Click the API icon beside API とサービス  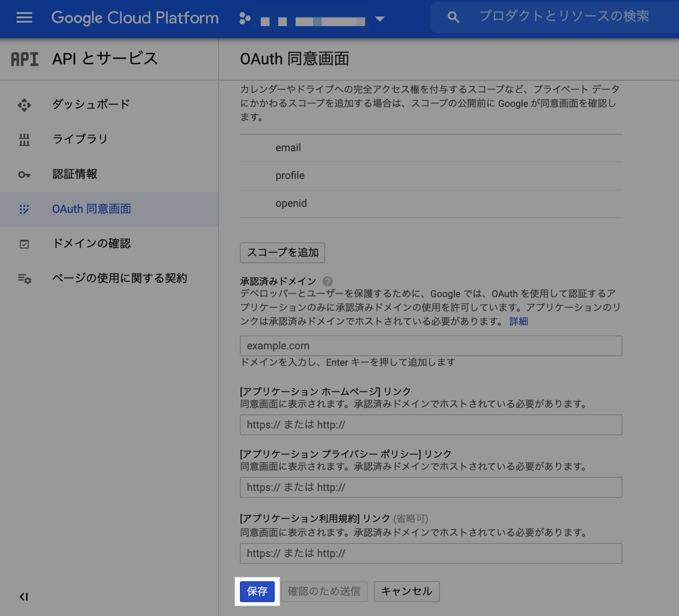pos(25,59)
